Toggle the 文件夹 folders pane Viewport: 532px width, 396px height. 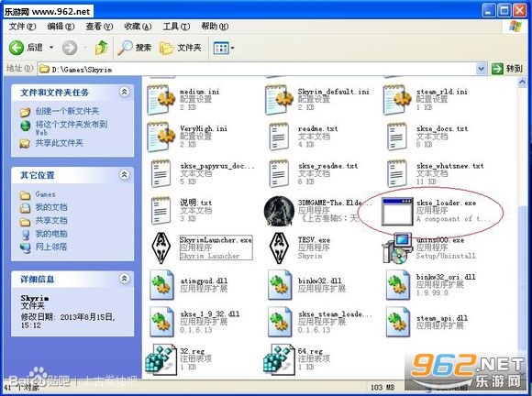181,48
